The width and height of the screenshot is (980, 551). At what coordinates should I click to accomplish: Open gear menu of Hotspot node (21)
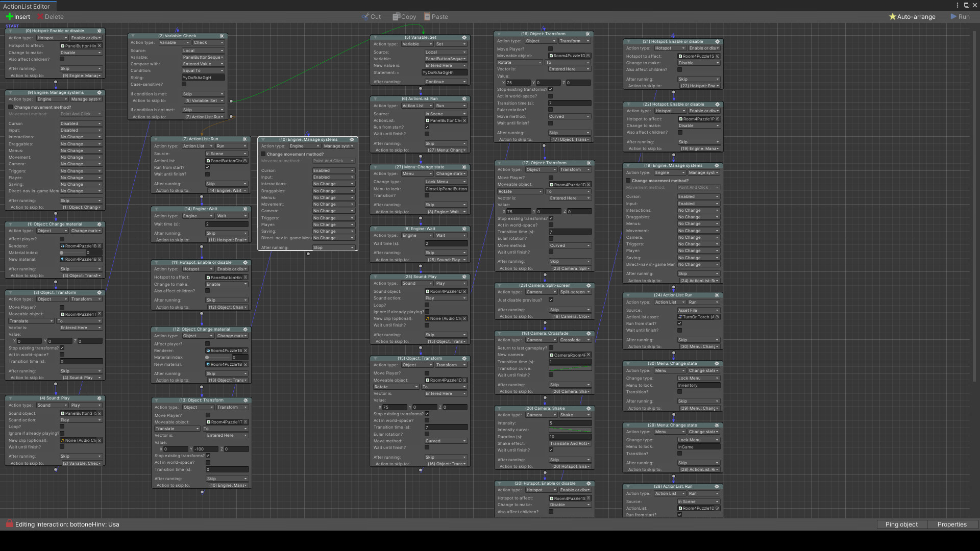click(x=717, y=42)
